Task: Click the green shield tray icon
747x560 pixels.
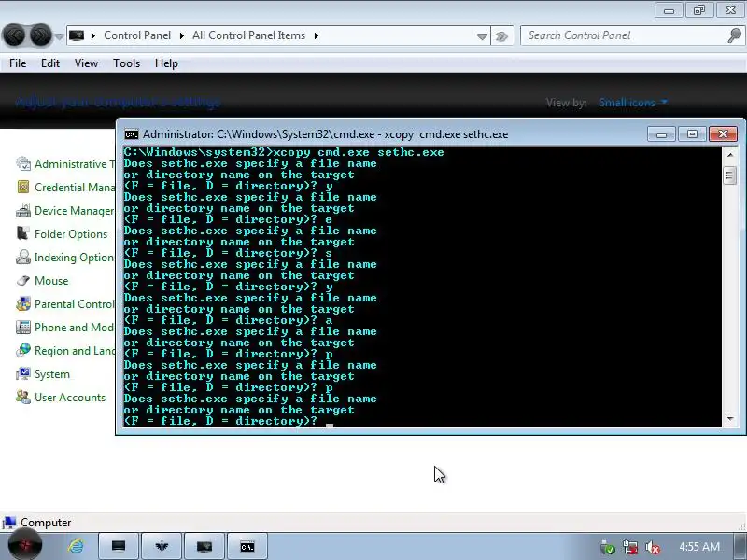Action: click(608, 548)
